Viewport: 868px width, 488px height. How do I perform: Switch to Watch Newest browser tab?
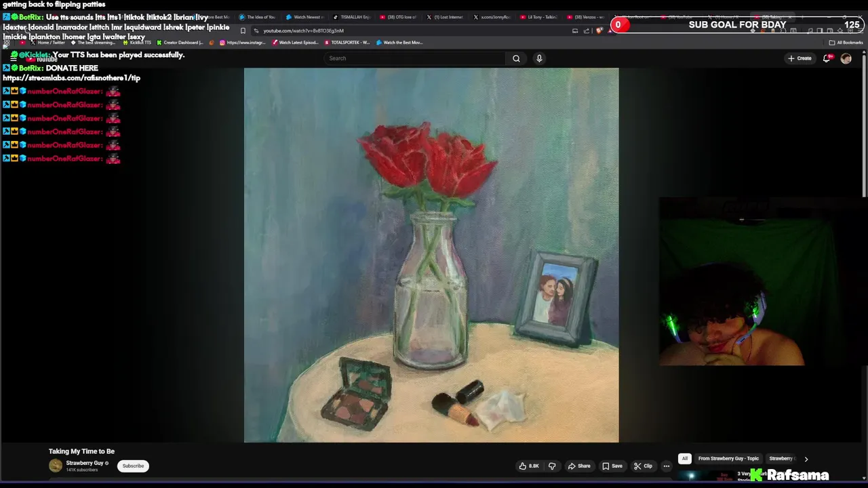304,17
